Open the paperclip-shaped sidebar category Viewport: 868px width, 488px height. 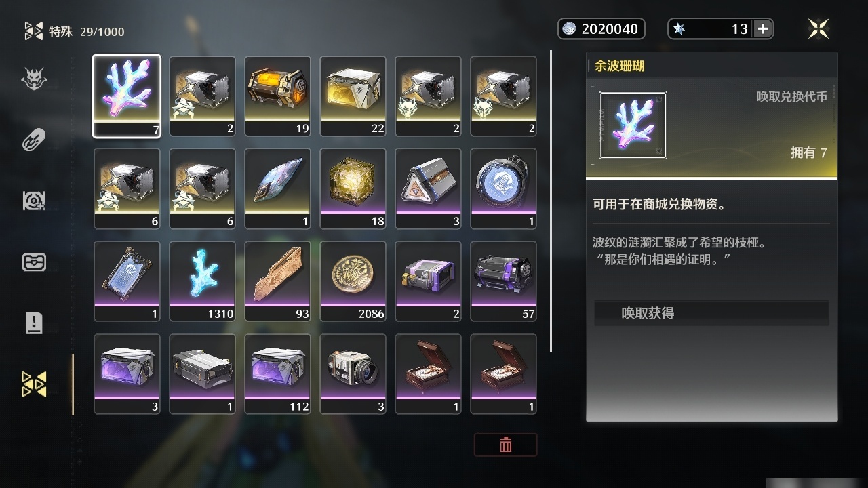tap(34, 140)
